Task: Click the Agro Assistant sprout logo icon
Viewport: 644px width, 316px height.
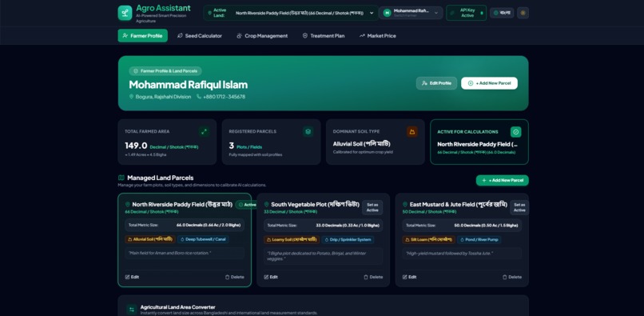Action: pos(125,13)
